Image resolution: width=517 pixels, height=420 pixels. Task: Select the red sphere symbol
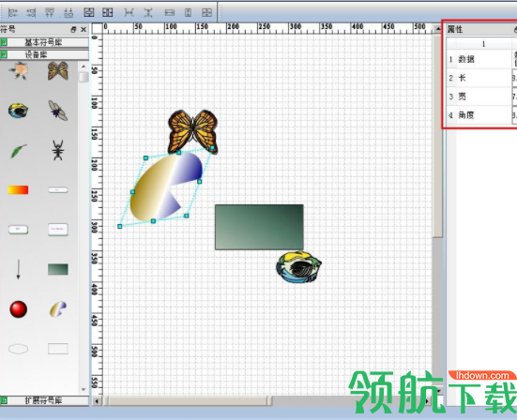[18, 309]
